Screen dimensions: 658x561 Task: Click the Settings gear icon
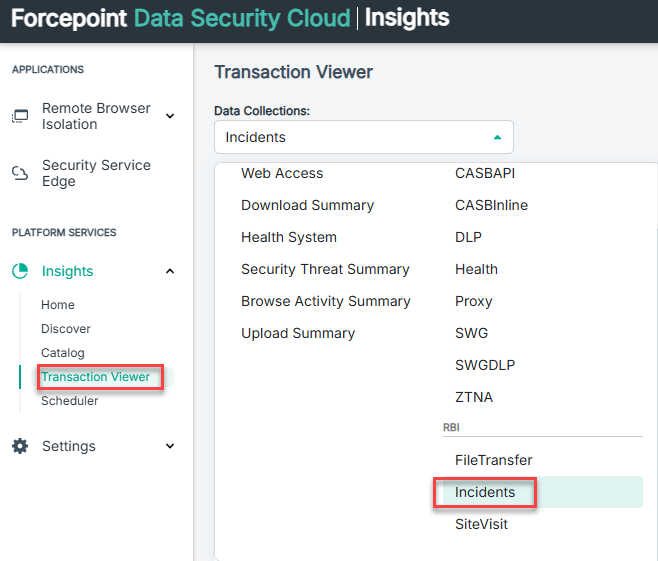coord(20,446)
